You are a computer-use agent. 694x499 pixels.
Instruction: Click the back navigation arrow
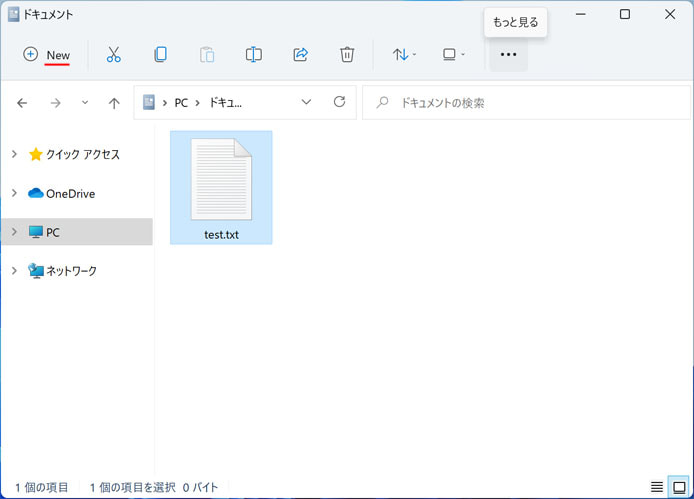click(x=22, y=103)
